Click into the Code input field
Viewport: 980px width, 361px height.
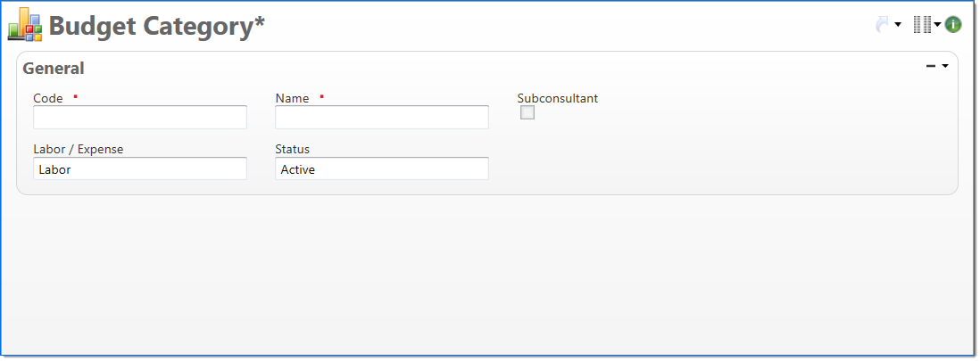tap(140, 118)
